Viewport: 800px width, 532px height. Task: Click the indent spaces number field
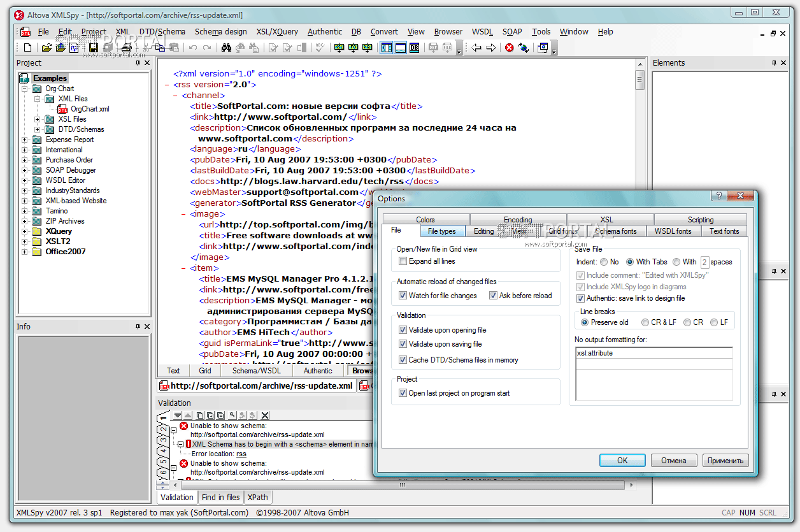click(704, 262)
